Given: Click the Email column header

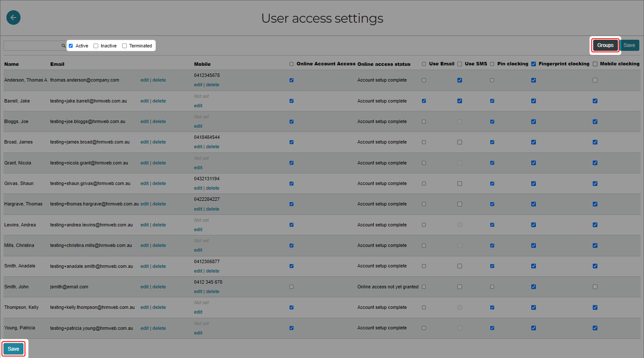Looking at the screenshot, I should [x=57, y=64].
